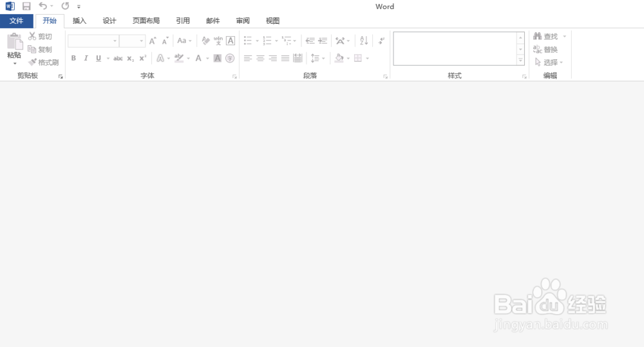Click the Asian layout icon
Image resolution: width=644 pixels, height=347 pixels.
point(340,41)
